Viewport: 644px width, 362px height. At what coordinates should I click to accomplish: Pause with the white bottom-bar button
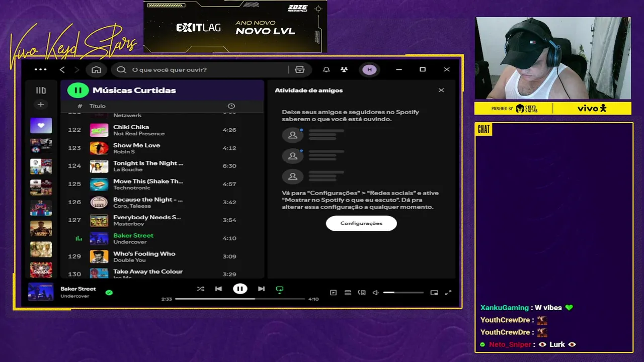point(240,289)
